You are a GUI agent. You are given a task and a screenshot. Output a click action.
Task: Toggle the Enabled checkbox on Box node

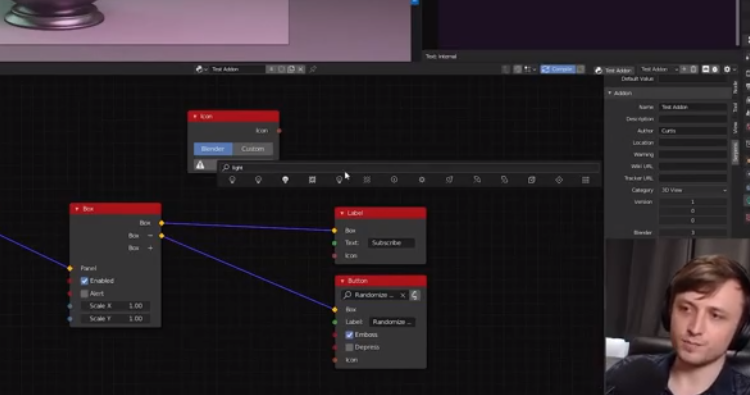(84, 281)
